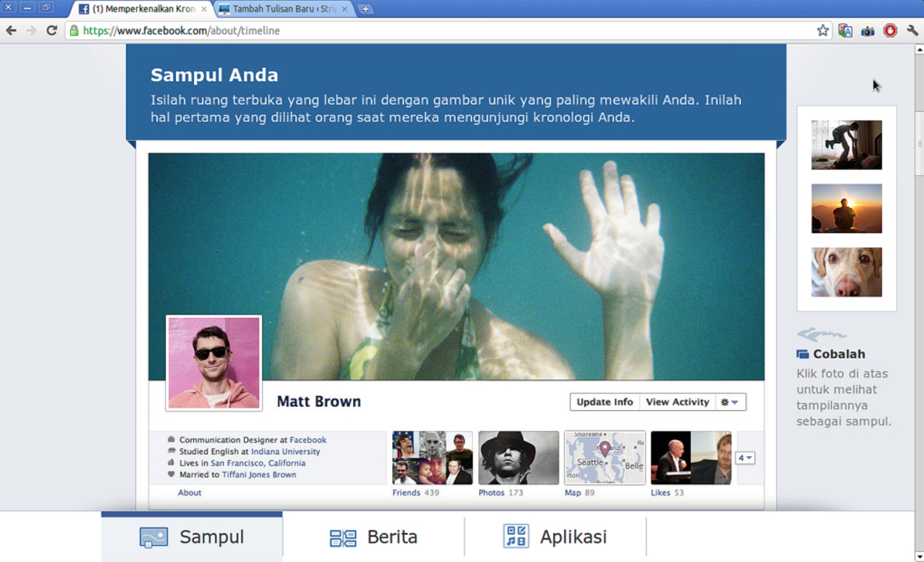Click the Cobalah heading in the sidebar
The height and width of the screenshot is (562, 924).
[839, 354]
